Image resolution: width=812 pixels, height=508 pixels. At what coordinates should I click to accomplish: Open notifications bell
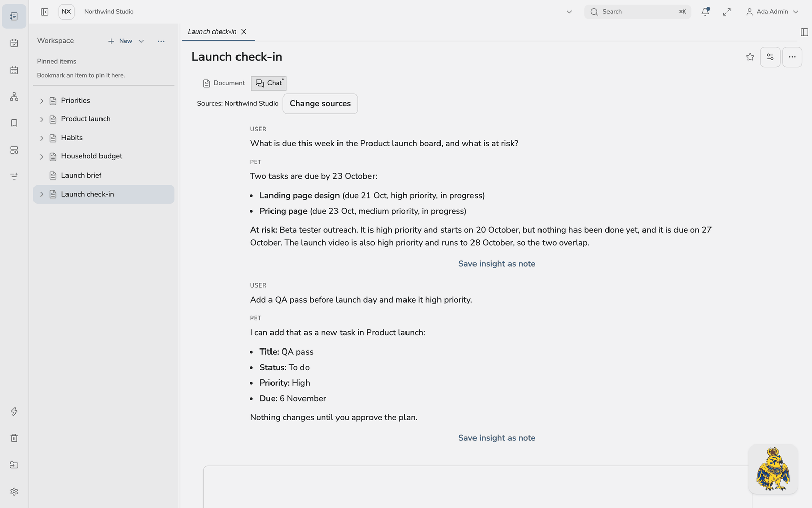tap(705, 12)
